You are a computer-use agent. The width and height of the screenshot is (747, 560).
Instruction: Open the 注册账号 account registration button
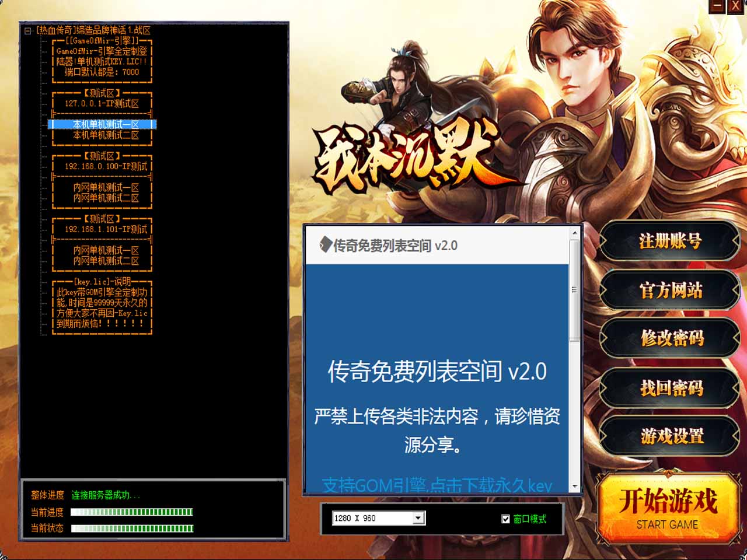coord(670,241)
